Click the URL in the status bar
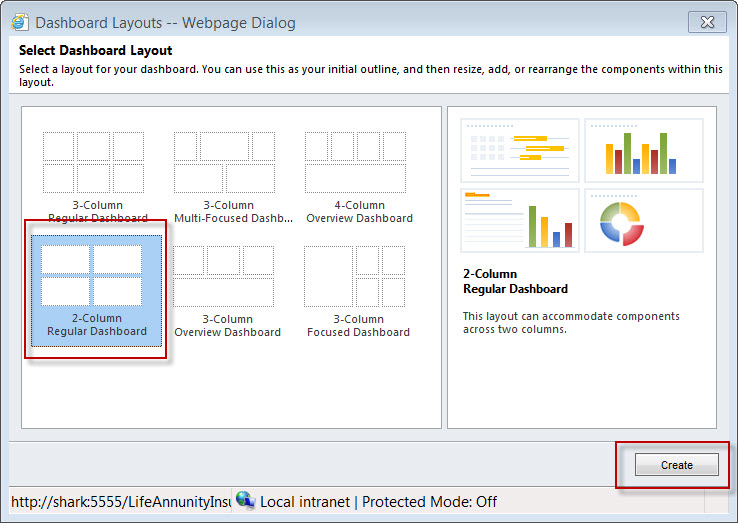Viewport: 738px width, 523px height. point(120,501)
